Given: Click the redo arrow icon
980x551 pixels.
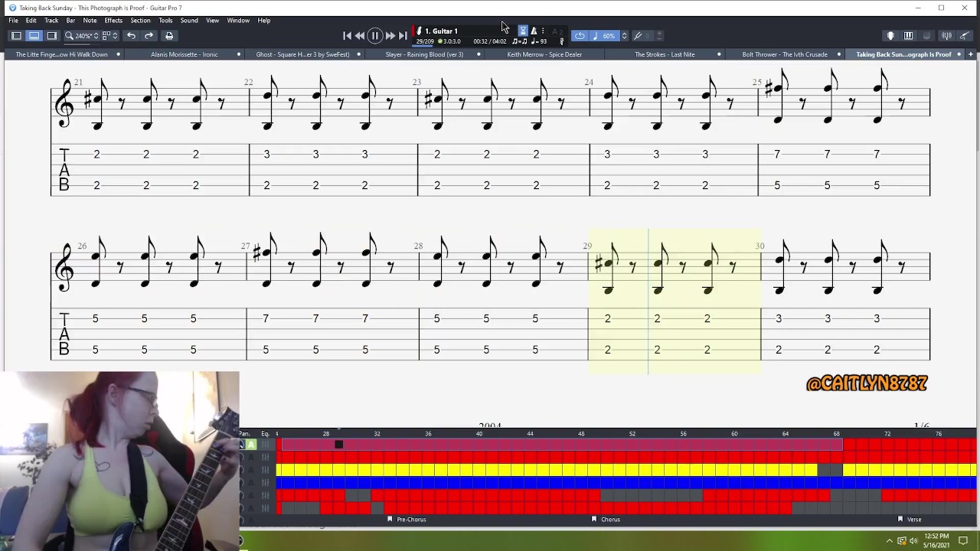Looking at the screenshot, I should pos(149,36).
